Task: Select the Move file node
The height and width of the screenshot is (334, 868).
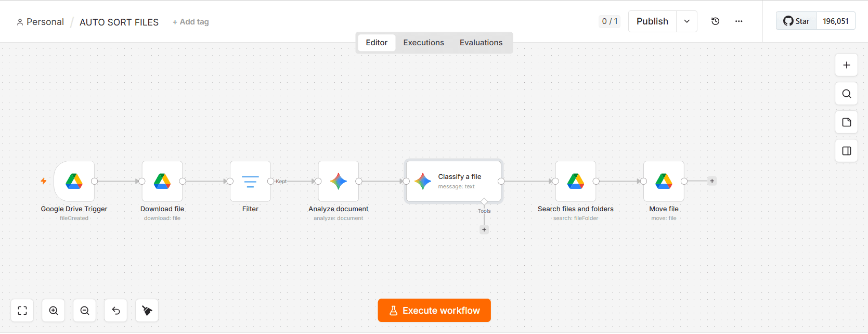Action: pyautogui.click(x=664, y=181)
